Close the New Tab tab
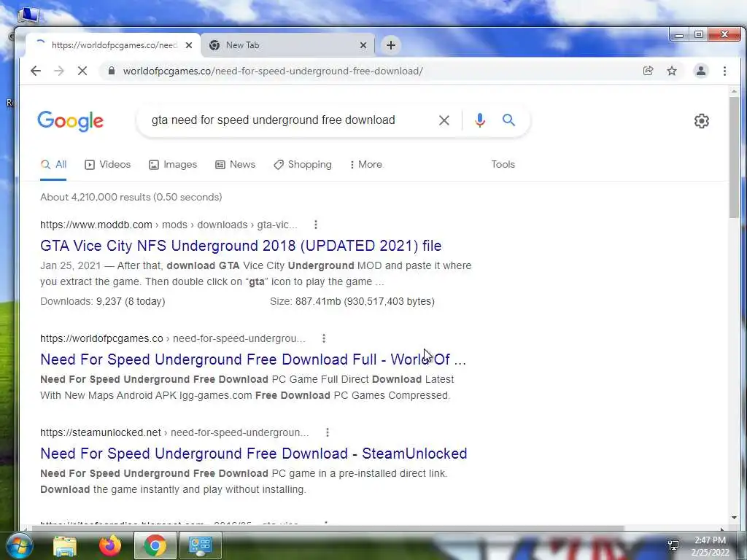The width and height of the screenshot is (747, 560). [x=363, y=45]
